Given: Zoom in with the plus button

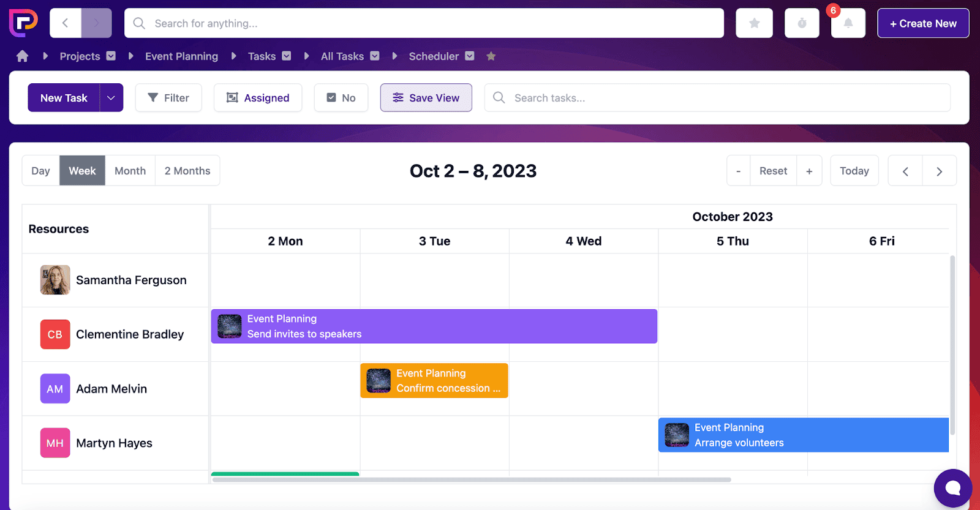Looking at the screenshot, I should pyautogui.click(x=809, y=171).
